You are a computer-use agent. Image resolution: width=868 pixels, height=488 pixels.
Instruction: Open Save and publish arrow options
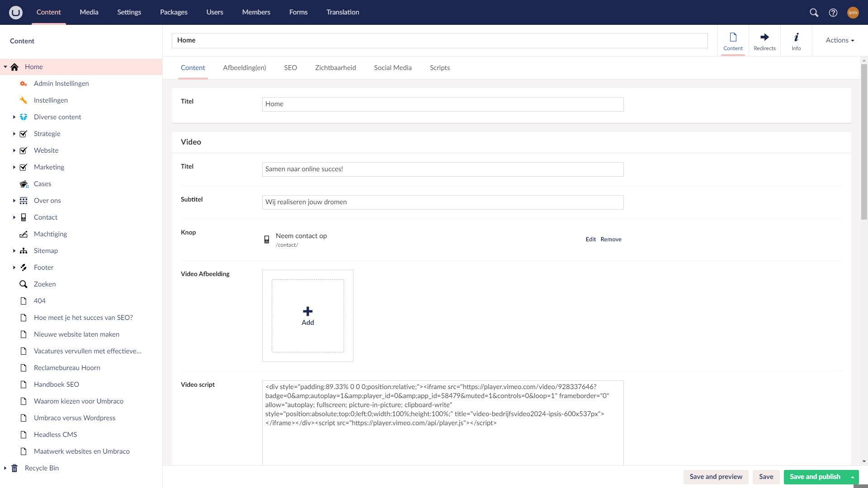point(853,477)
